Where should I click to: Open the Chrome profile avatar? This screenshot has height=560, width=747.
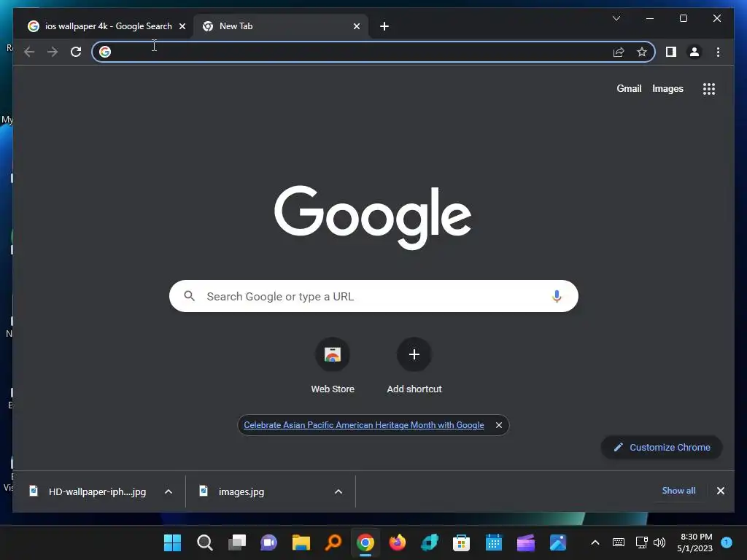[x=694, y=52]
